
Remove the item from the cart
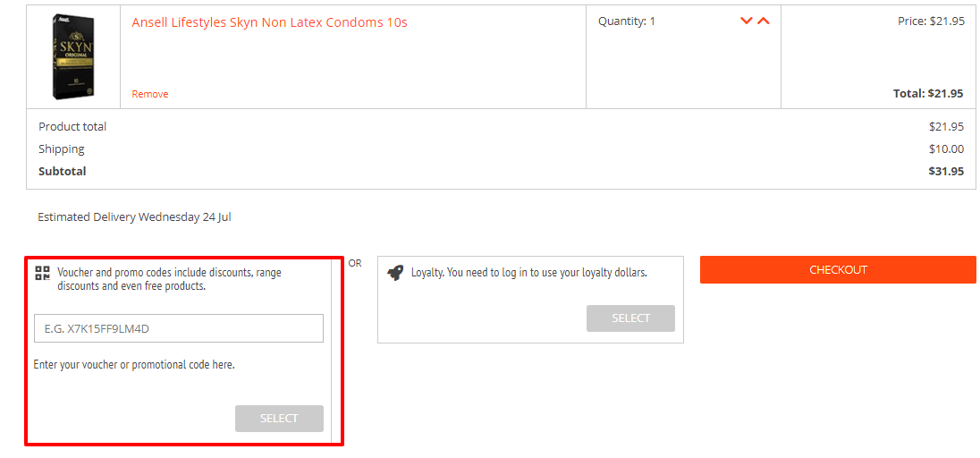tap(150, 94)
